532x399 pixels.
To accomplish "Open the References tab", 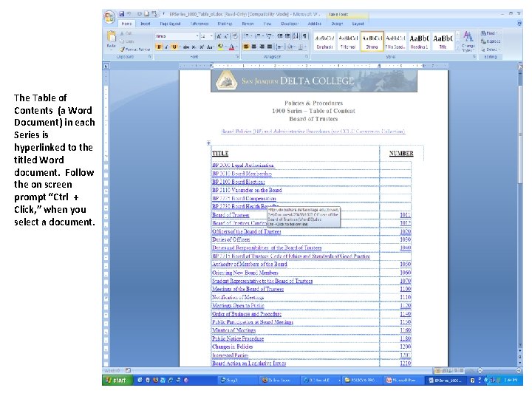I will click(199, 24).
